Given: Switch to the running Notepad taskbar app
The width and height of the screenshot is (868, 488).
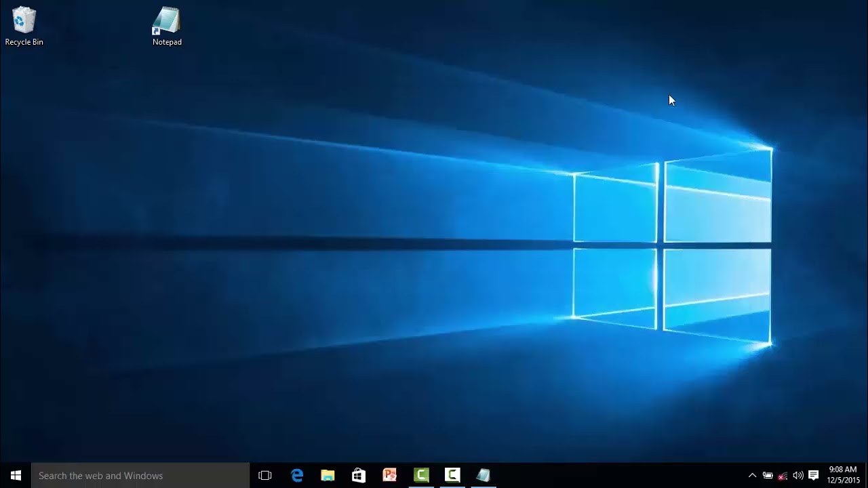Looking at the screenshot, I should point(484,475).
